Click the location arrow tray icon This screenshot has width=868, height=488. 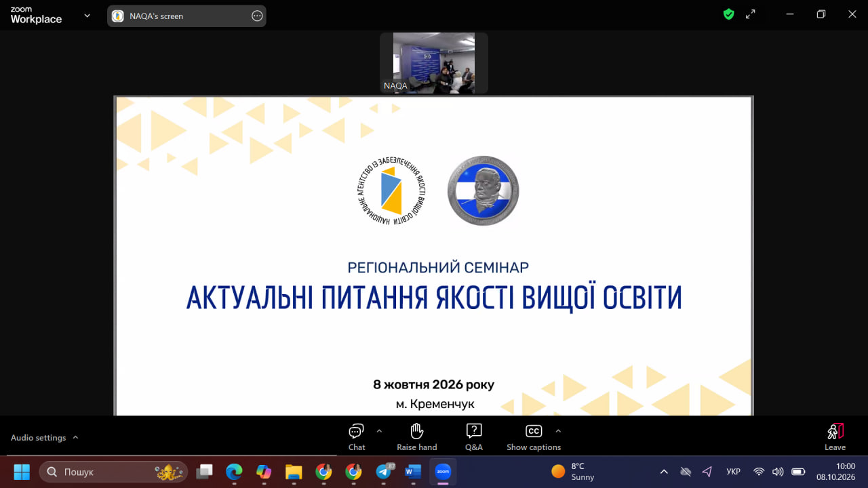pyautogui.click(x=707, y=472)
